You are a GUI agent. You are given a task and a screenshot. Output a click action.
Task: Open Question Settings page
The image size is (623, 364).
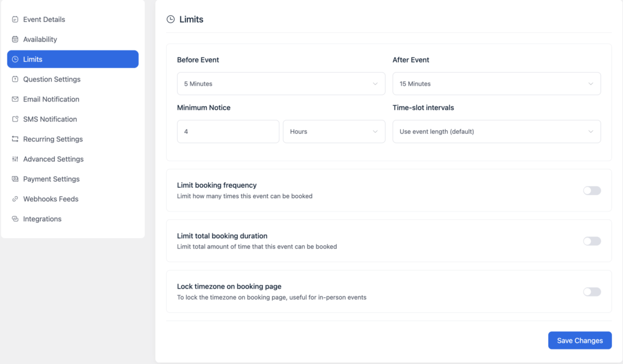coord(73,79)
